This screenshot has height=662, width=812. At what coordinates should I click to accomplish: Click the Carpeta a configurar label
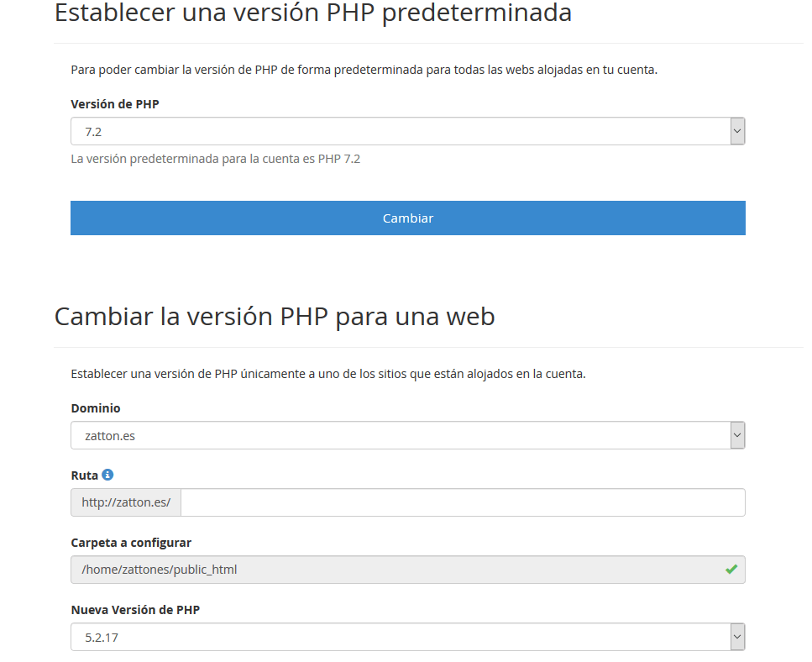131,543
